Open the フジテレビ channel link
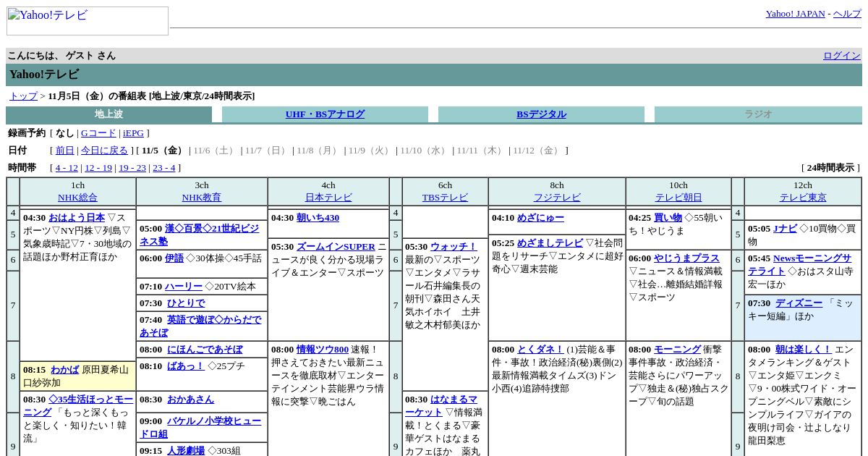This screenshot has width=868, height=456. pos(557,198)
